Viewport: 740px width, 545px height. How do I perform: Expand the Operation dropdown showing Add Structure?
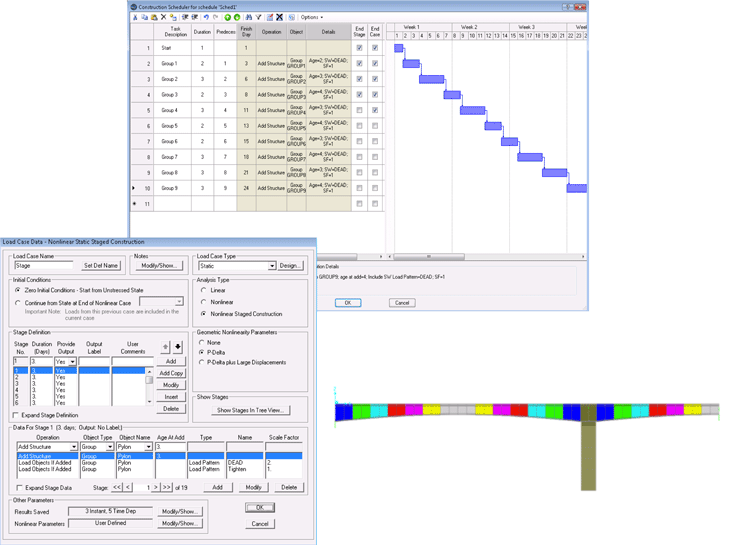coord(74,447)
